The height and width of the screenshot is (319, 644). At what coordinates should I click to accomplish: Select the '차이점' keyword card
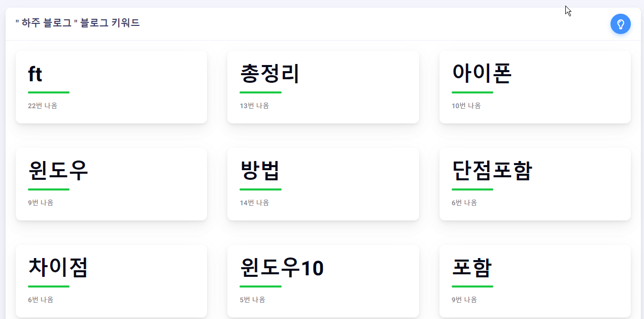(111, 280)
